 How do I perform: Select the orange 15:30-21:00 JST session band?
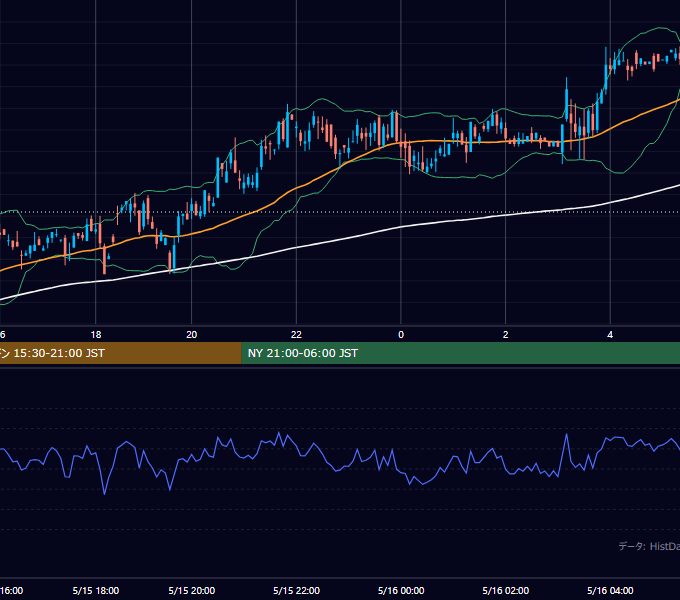click(121, 353)
